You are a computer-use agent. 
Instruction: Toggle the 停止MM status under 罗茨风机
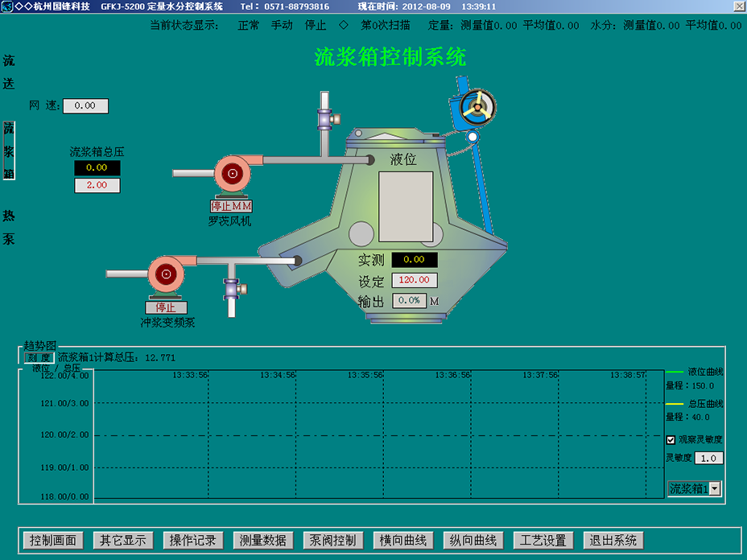click(232, 207)
